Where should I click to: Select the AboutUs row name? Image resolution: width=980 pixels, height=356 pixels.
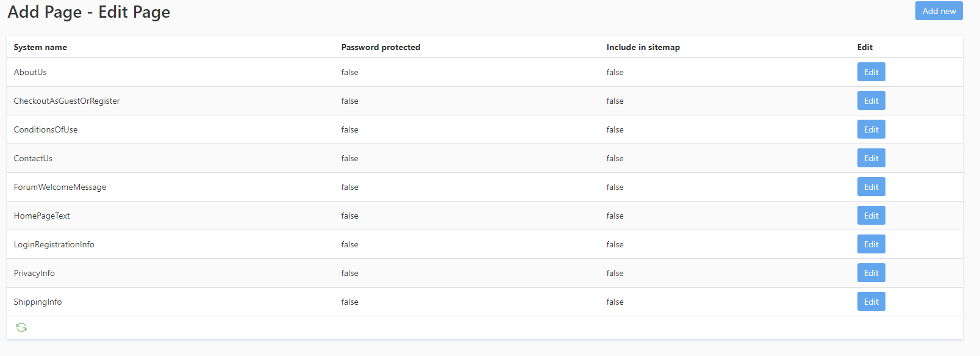click(x=30, y=72)
